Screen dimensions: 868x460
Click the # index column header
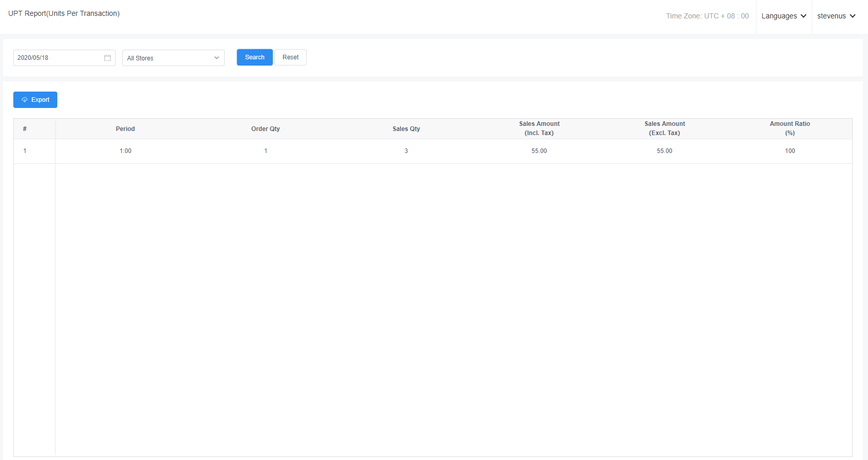click(x=25, y=129)
